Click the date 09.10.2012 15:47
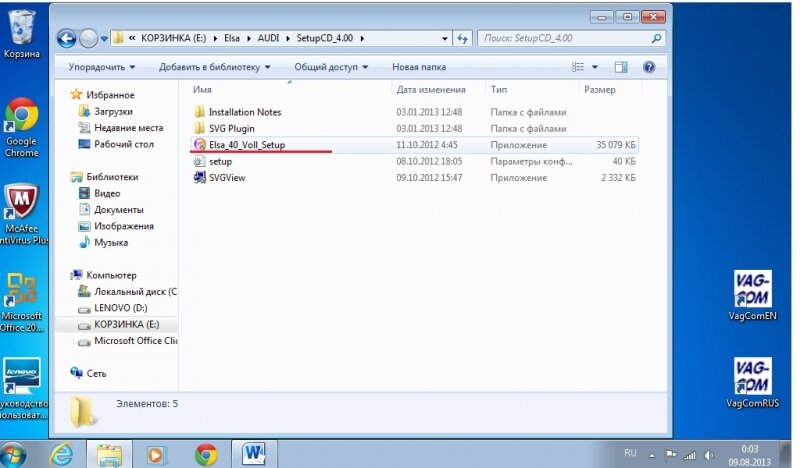This screenshot has width=800, height=468. pos(429,178)
